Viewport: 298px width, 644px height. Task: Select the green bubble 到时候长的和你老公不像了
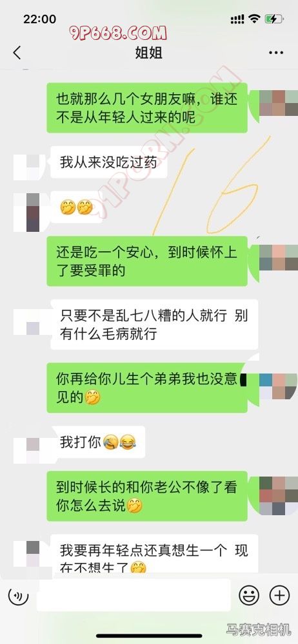coord(147,496)
